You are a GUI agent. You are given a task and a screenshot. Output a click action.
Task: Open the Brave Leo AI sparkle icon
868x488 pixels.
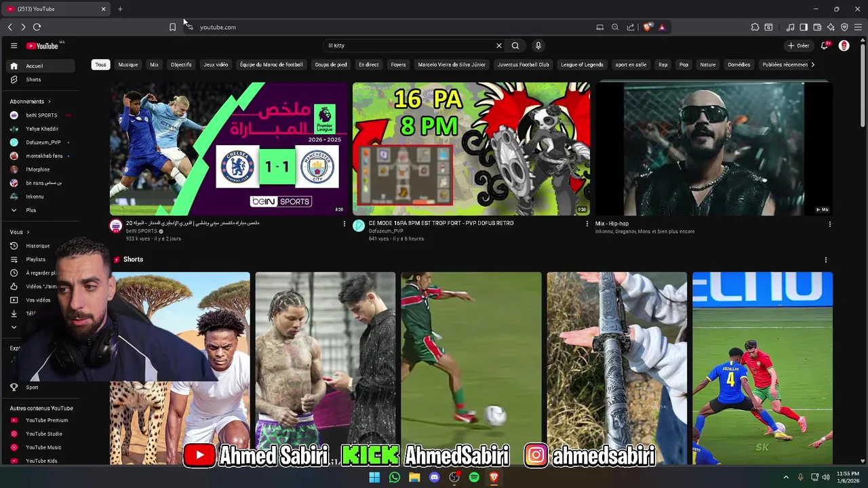point(831,27)
